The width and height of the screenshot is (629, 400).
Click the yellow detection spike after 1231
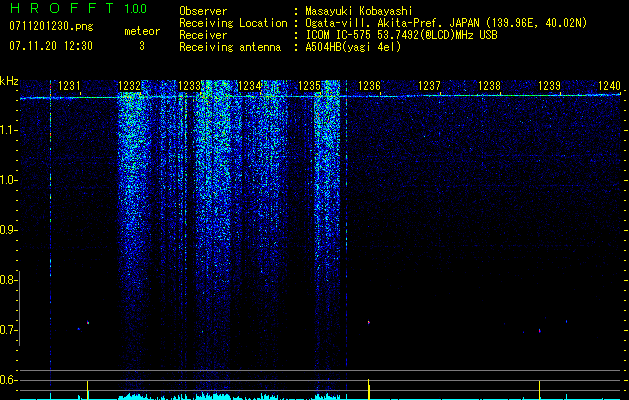[x=87, y=390]
